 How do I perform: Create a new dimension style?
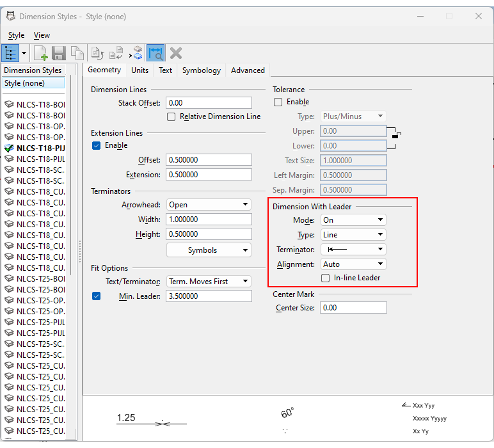(x=41, y=53)
